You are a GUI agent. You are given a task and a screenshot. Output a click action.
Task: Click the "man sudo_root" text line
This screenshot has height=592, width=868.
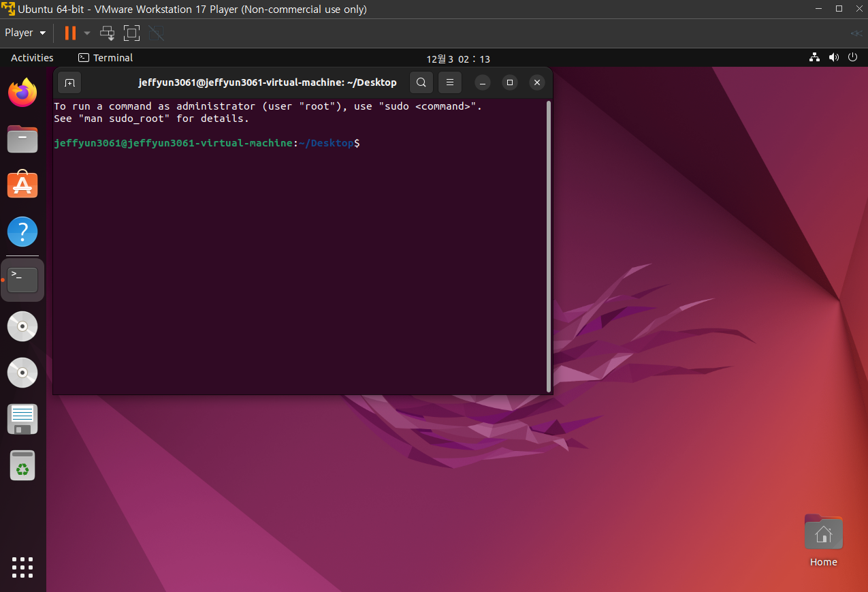[152, 119]
